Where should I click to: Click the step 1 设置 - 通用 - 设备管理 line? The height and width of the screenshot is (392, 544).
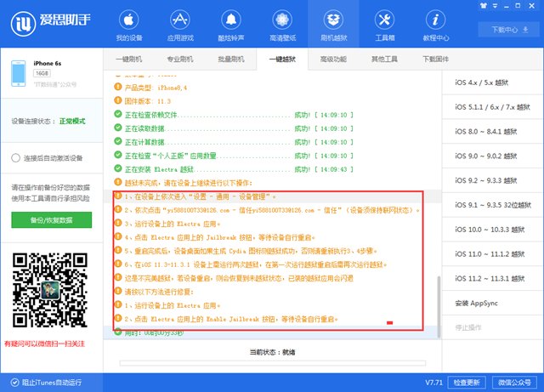coord(195,196)
